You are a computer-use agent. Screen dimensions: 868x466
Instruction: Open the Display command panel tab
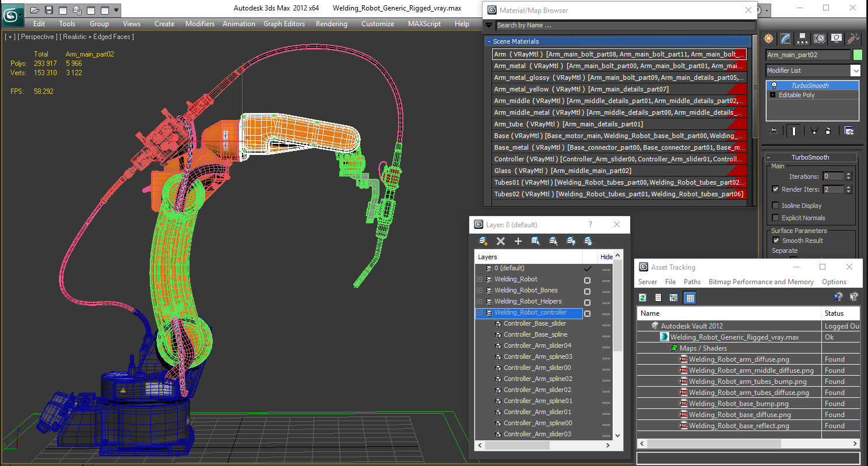click(x=837, y=38)
